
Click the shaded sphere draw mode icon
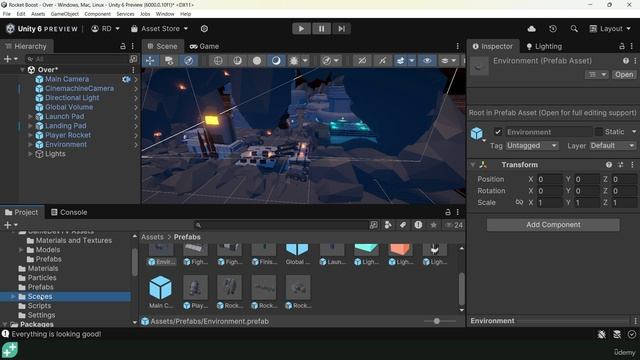[257, 61]
